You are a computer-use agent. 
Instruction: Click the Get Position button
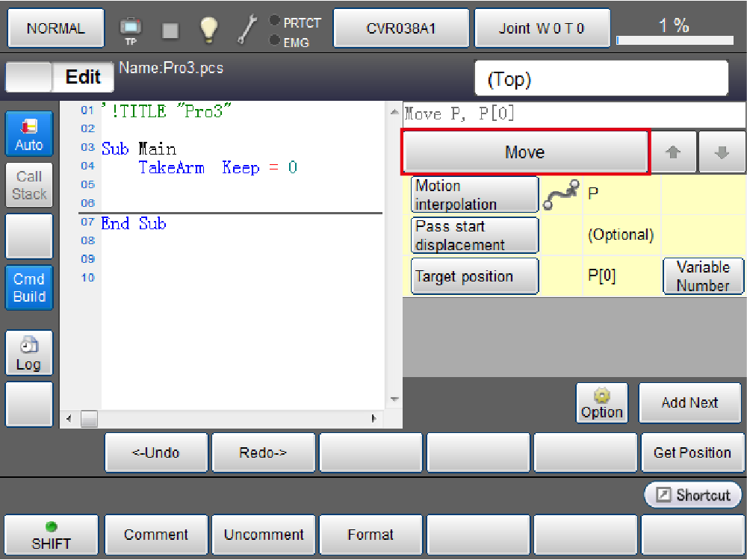(692, 452)
